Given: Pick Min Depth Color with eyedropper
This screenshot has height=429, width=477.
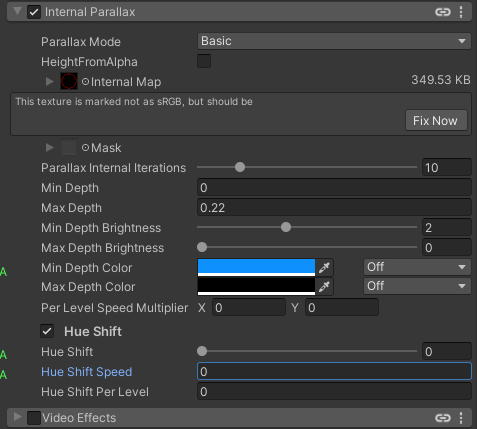Looking at the screenshot, I should [x=324, y=267].
